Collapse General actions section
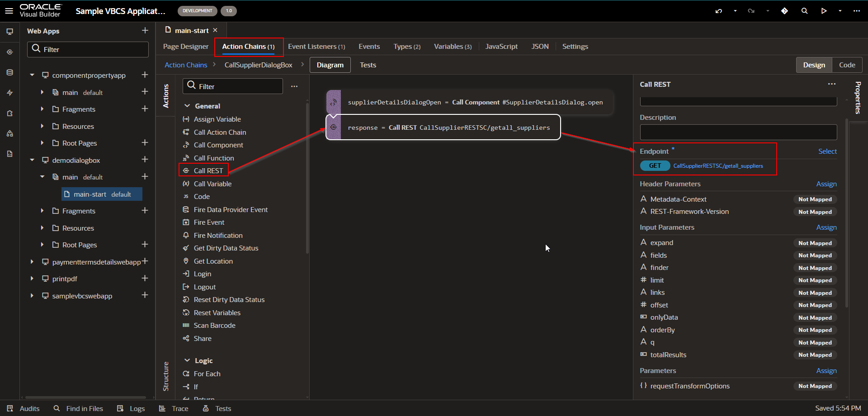The image size is (868, 416). pos(187,106)
